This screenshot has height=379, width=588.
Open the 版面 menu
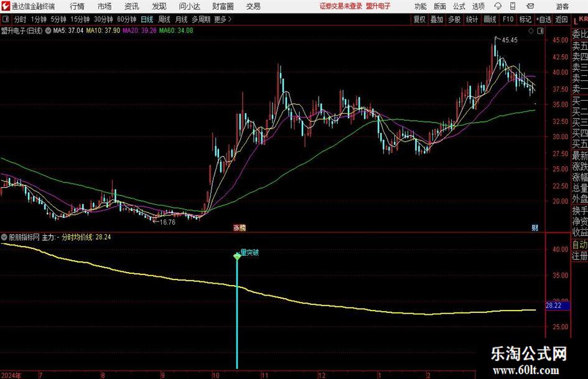439,6
